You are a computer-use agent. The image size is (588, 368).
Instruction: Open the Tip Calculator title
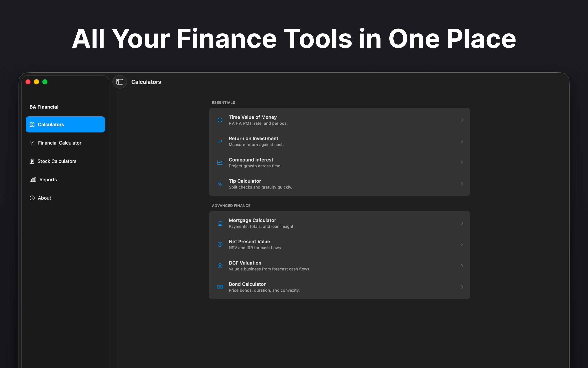click(245, 181)
